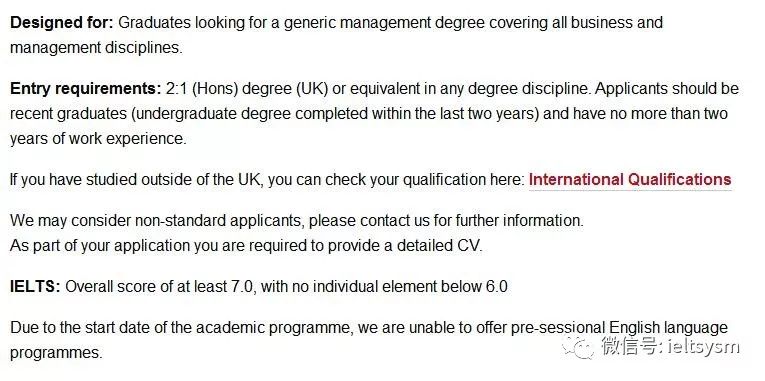
Task: Click the word 'programmes.' on the last line
Action: [56, 353]
